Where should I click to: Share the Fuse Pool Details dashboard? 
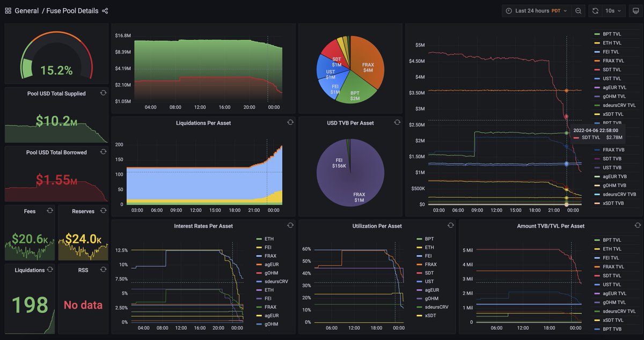tap(105, 11)
